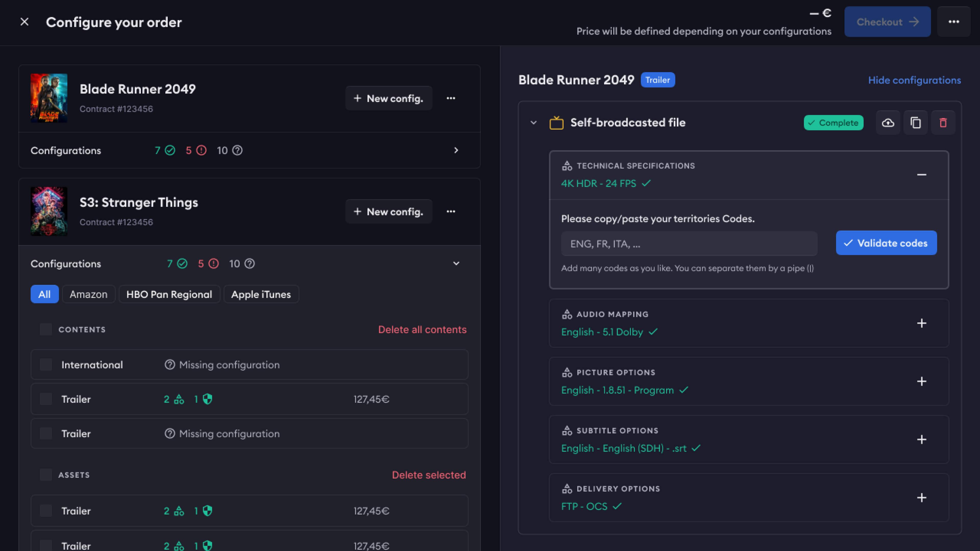Expand the Picture Options section
This screenshot has height=551, width=980.
921,381
